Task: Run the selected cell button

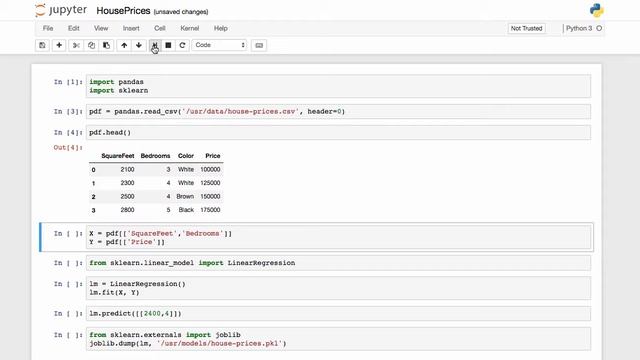Action: pyautogui.click(x=155, y=45)
